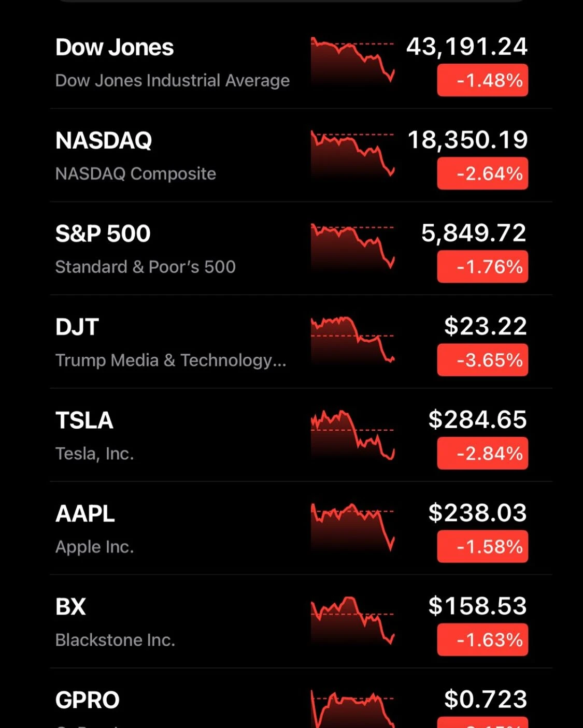Click the TSLA -2.84% change button

pyautogui.click(x=482, y=453)
